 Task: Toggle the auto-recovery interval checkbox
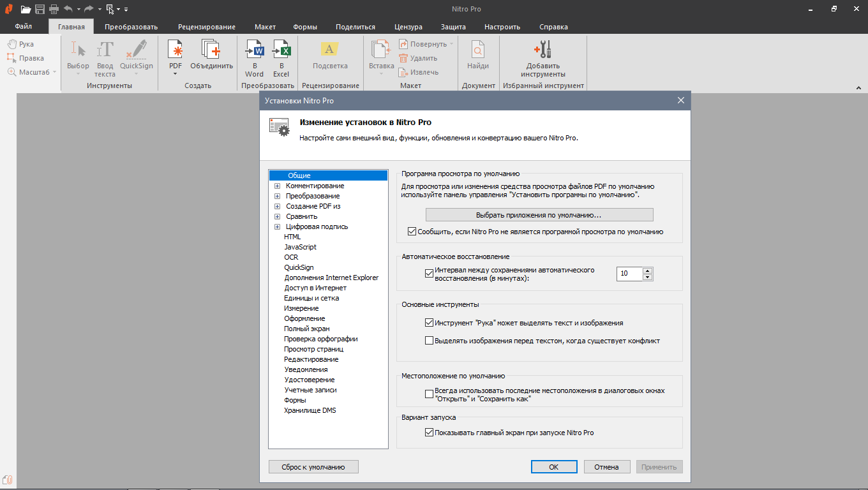pyautogui.click(x=429, y=274)
